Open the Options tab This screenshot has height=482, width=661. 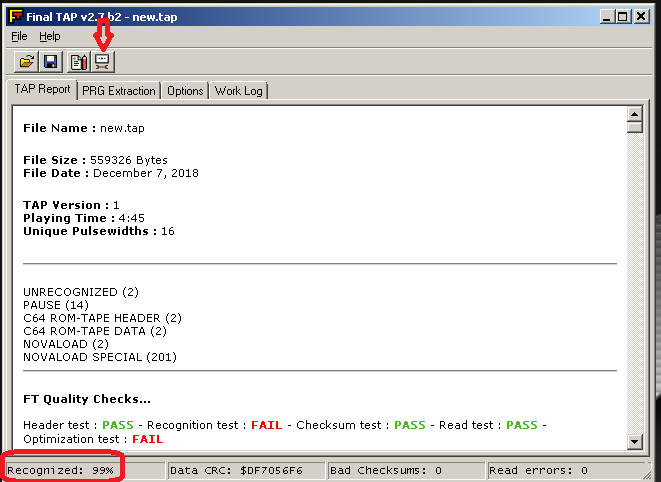[x=185, y=91]
